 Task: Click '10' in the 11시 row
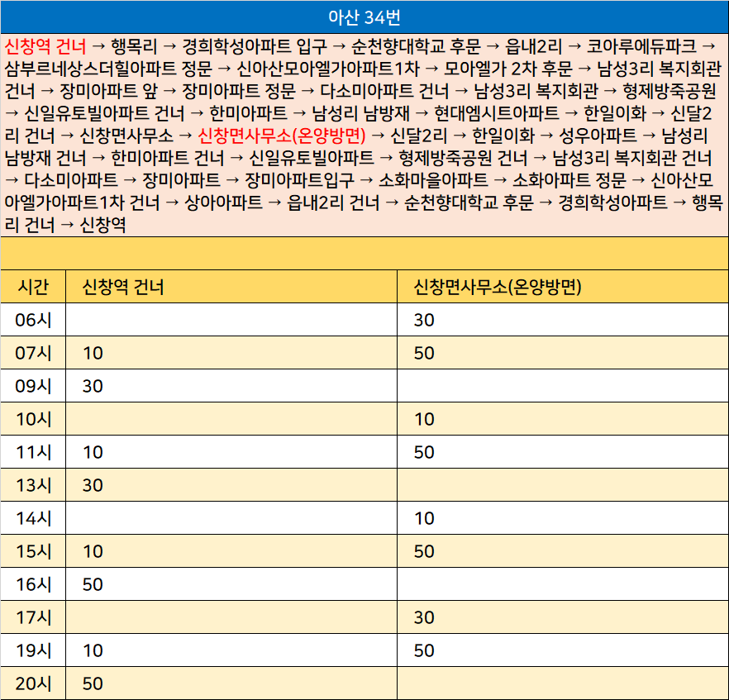pos(93,452)
